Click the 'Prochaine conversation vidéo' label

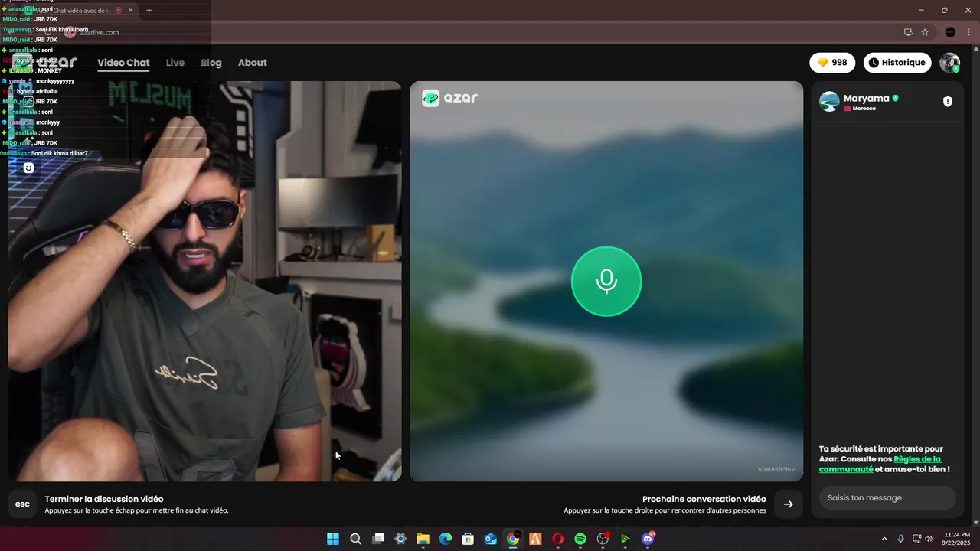click(704, 499)
